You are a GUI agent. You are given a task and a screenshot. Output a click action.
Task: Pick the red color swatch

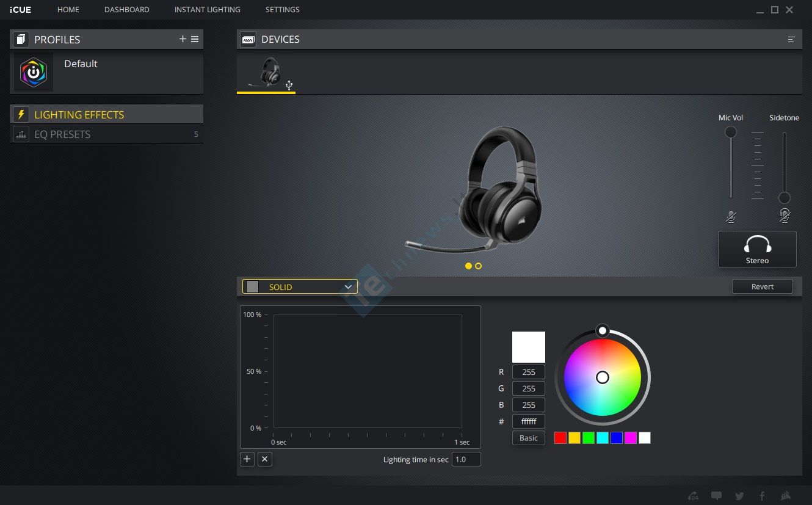[x=560, y=438]
